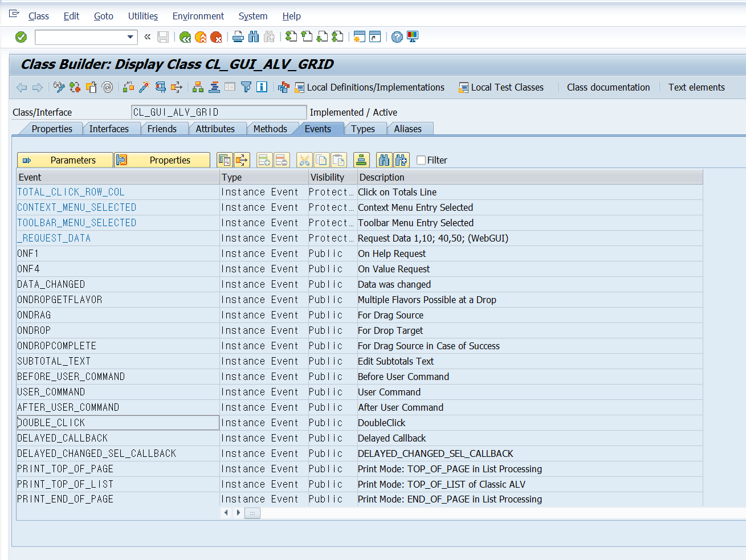Switch to the Interfaces tab

109,129
